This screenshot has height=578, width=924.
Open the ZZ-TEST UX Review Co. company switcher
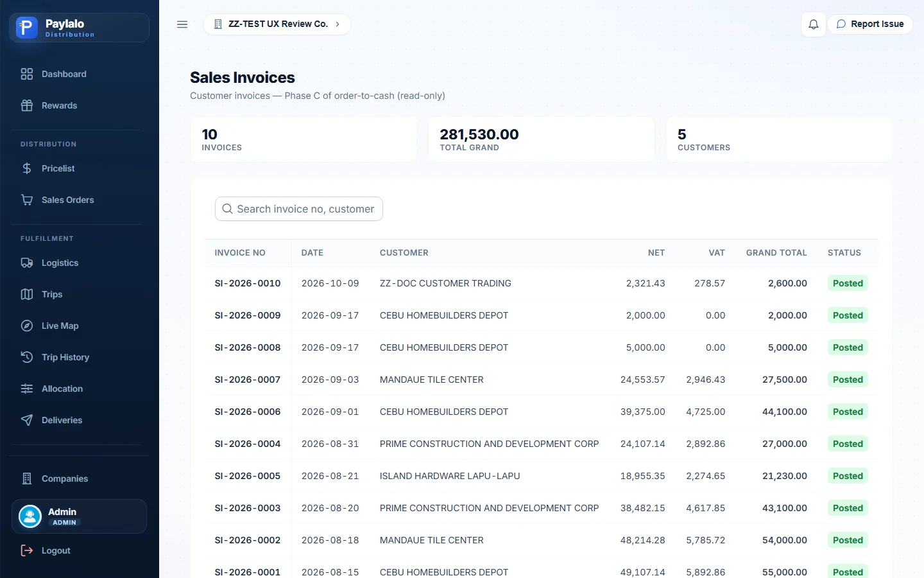point(277,24)
